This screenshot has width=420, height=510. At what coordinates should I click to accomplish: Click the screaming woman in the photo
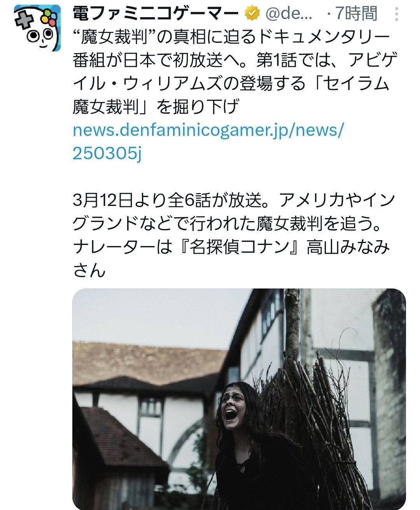coord(253,444)
